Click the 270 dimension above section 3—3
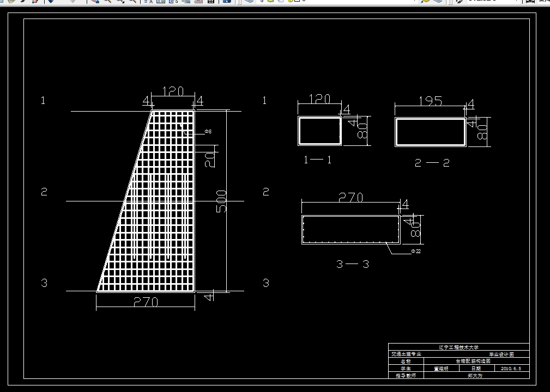550x392 pixels. (x=350, y=198)
